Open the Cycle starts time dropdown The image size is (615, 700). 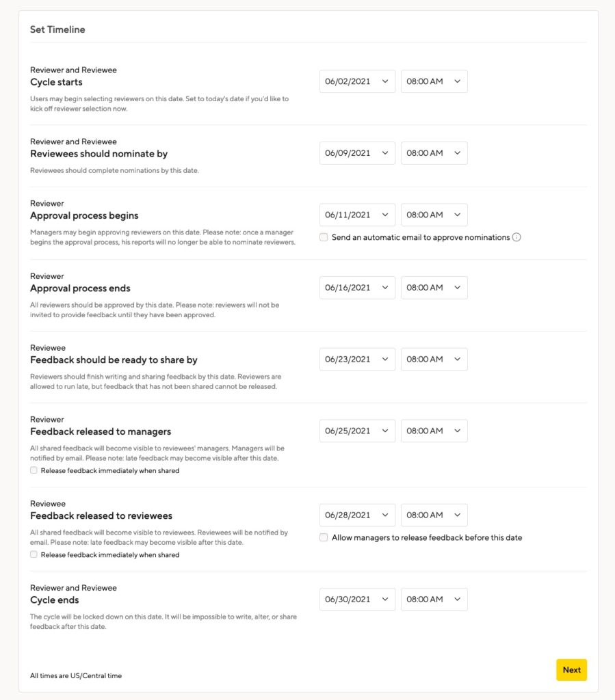click(434, 81)
